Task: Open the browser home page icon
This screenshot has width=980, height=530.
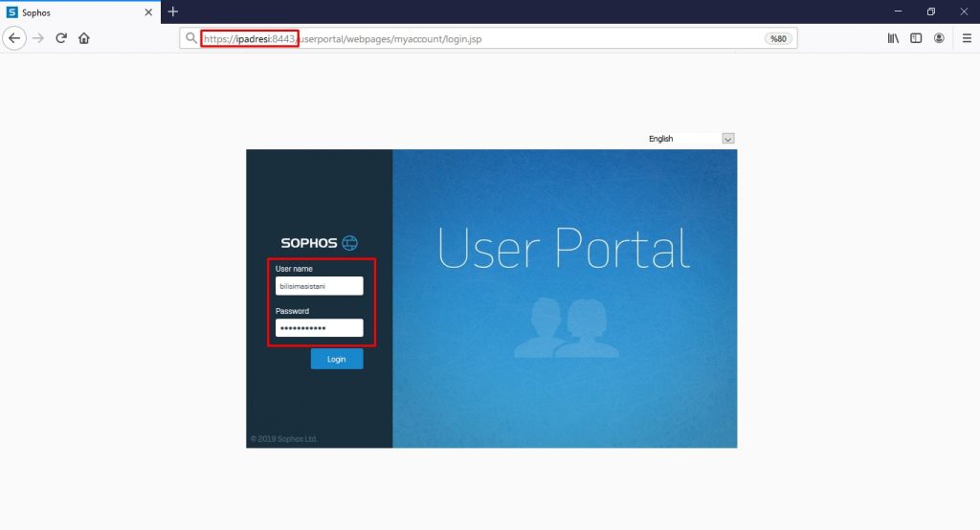Action: coord(84,38)
